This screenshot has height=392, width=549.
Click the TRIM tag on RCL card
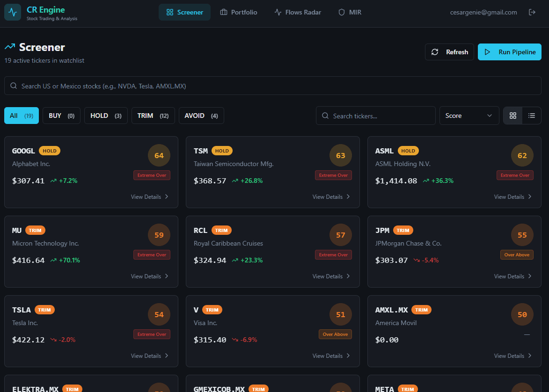click(x=221, y=230)
